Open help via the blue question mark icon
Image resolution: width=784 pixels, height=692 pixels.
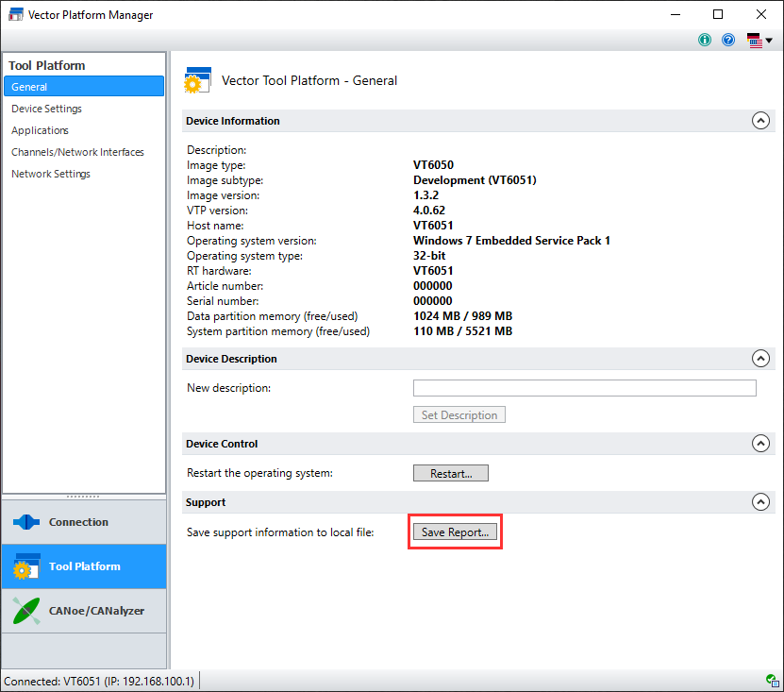(727, 40)
